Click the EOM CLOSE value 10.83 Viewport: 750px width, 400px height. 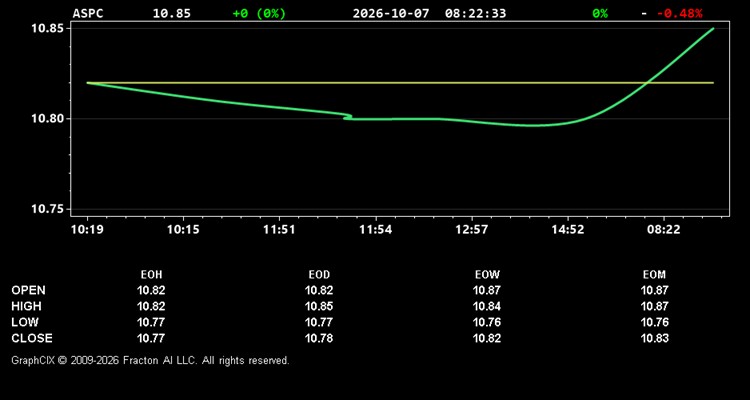click(654, 338)
